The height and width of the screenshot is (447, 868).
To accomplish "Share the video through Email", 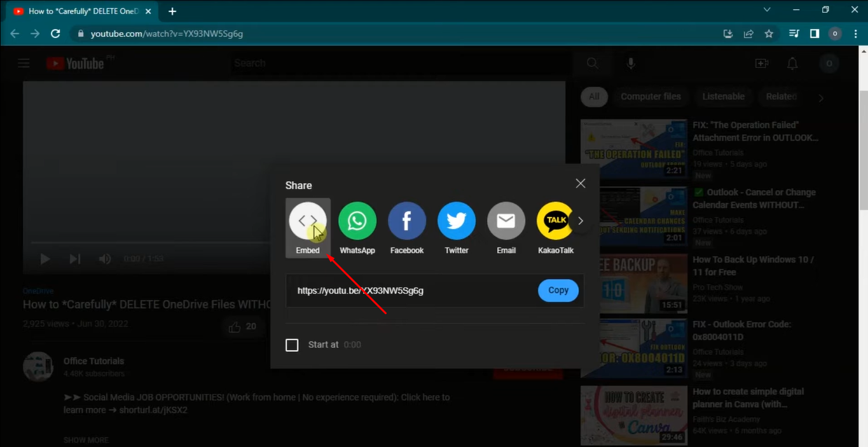I will click(506, 220).
